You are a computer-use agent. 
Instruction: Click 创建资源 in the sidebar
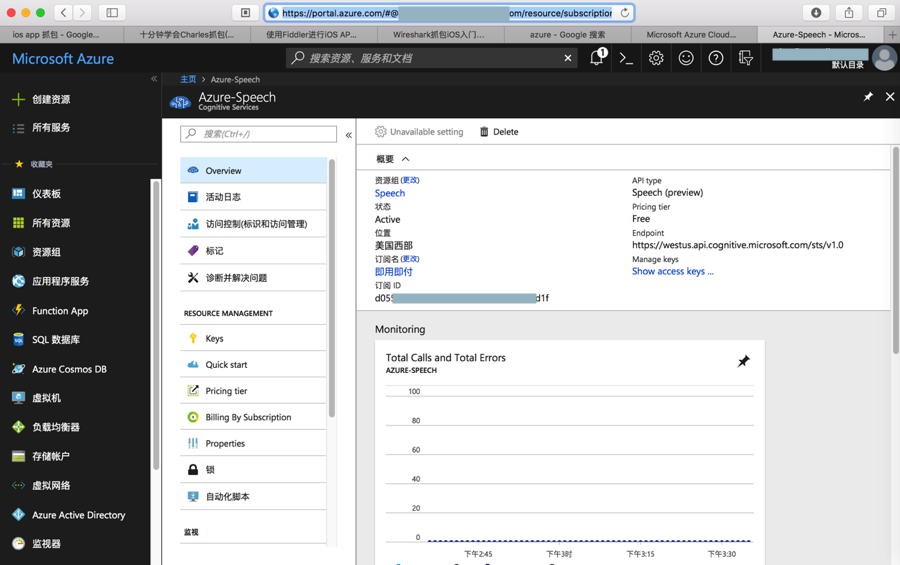coord(50,100)
